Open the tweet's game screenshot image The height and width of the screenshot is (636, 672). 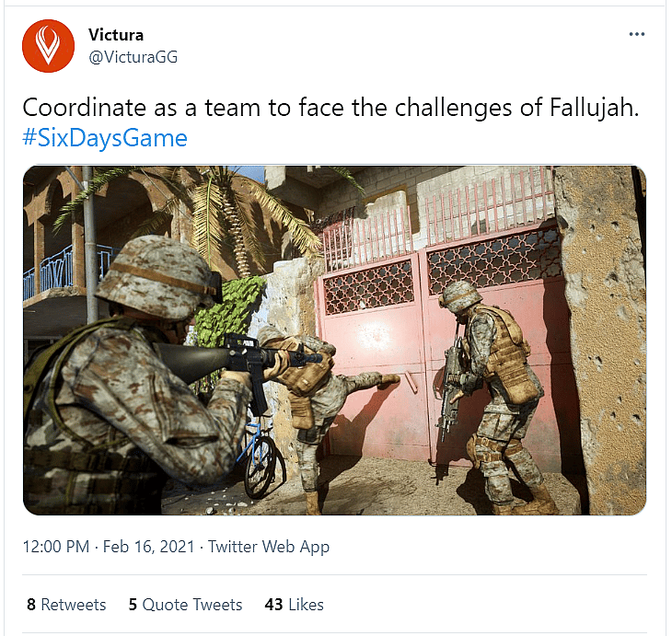[x=334, y=341]
